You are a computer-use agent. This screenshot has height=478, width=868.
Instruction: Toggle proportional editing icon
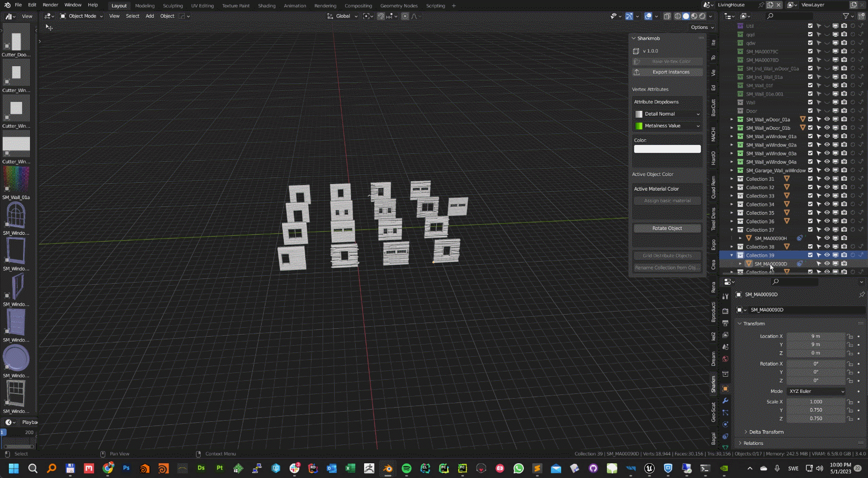(x=405, y=16)
